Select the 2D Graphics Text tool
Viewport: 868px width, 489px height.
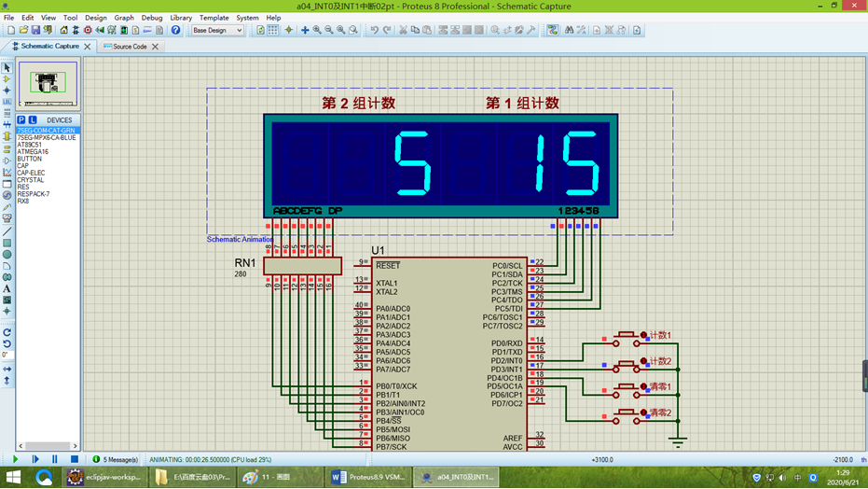(x=7, y=288)
